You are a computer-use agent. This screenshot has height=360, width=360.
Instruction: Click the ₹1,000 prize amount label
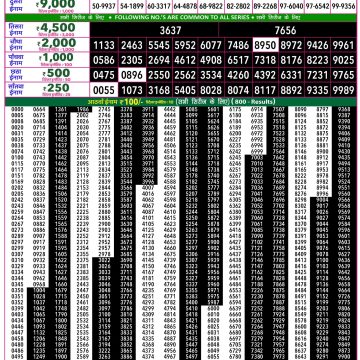[x=57, y=58]
